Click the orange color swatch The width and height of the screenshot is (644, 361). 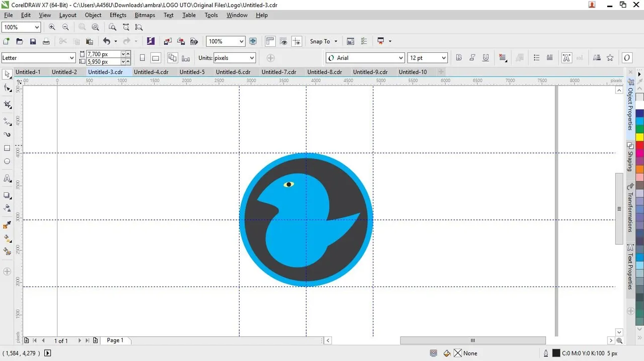(x=639, y=169)
